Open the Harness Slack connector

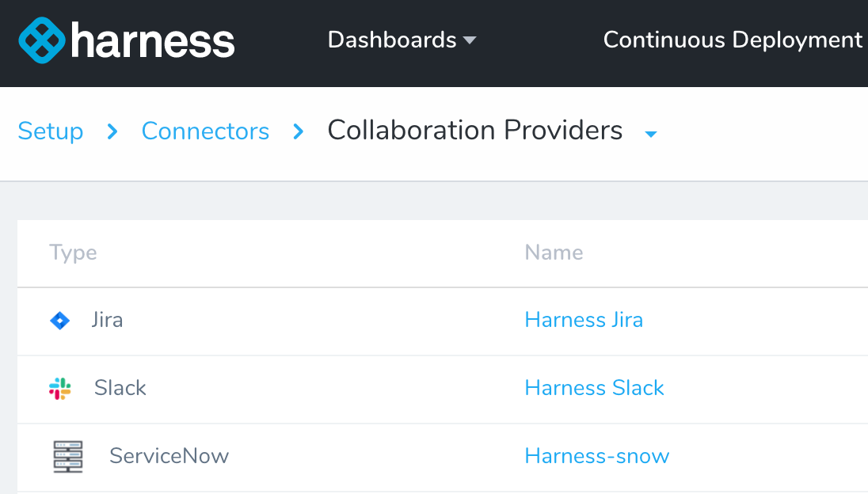coord(595,388)
